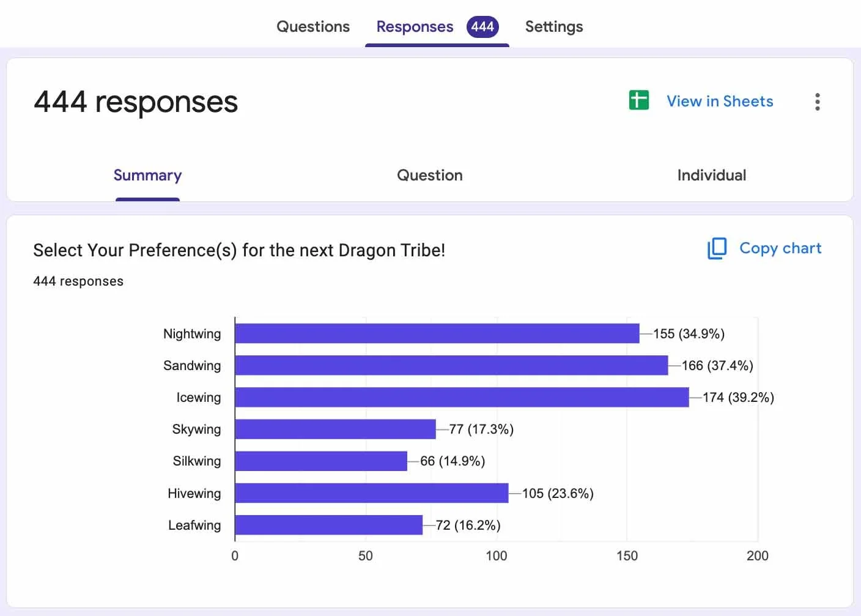Viewport: 861px width, 616px height.
Task: Open the Settings tab
Action: (554, 26)
